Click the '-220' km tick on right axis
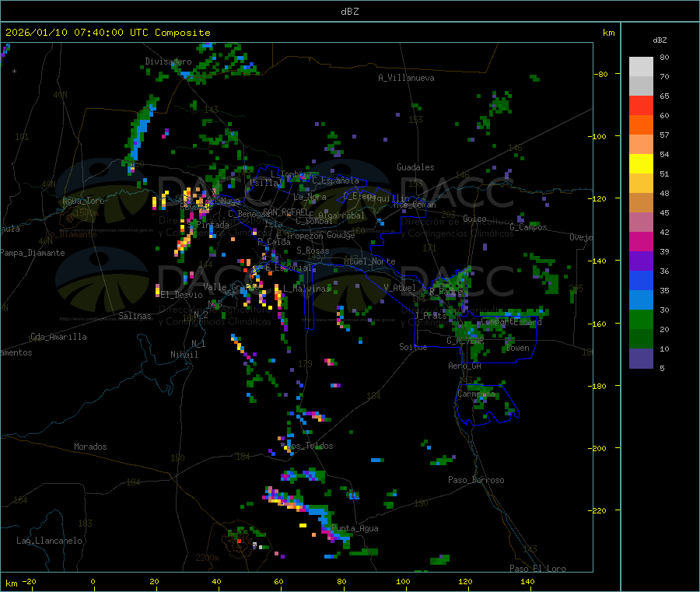700x592 pixels. tap(598, 511)
